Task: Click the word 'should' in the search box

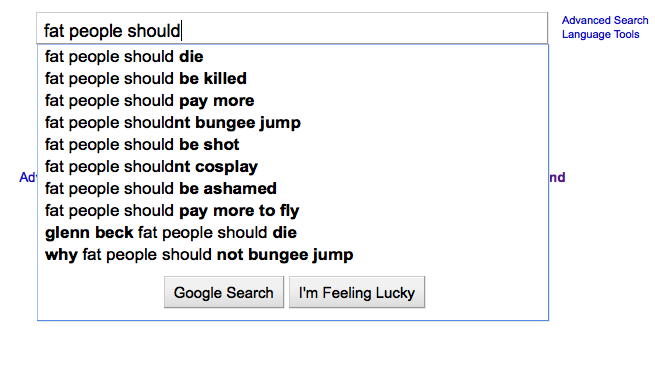Action: (x=153, y=31)
